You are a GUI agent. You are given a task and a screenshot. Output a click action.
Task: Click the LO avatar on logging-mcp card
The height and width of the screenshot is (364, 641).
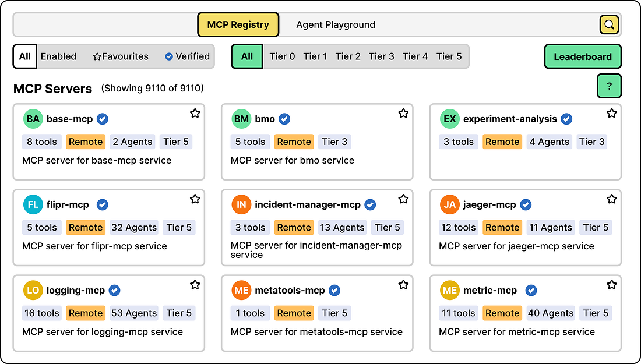pyautogui.click(x=33, y=291)
